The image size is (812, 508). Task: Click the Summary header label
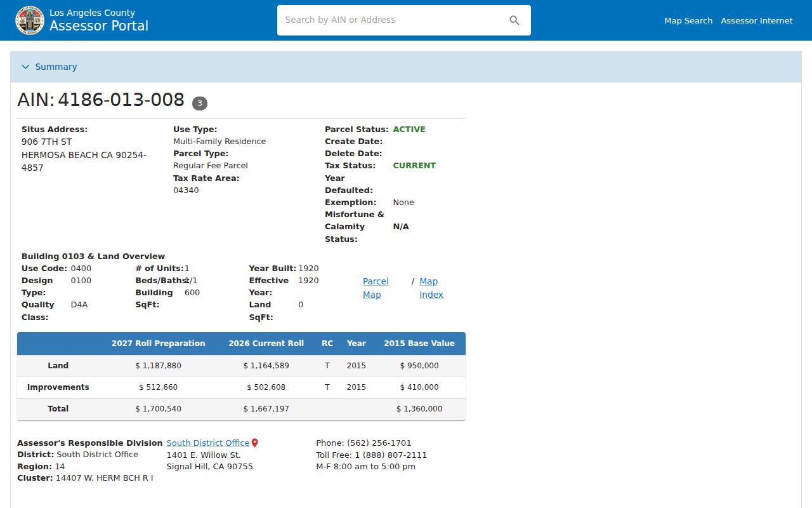(56, 67)
